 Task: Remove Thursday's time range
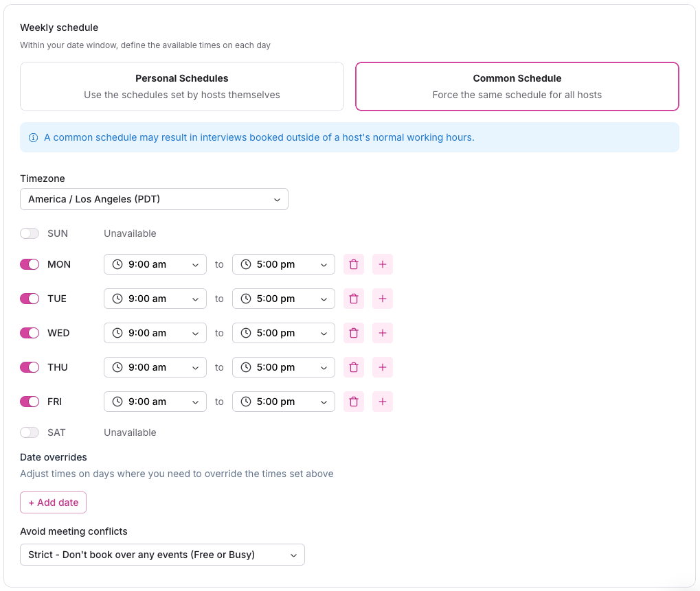(x=354, y=367)
